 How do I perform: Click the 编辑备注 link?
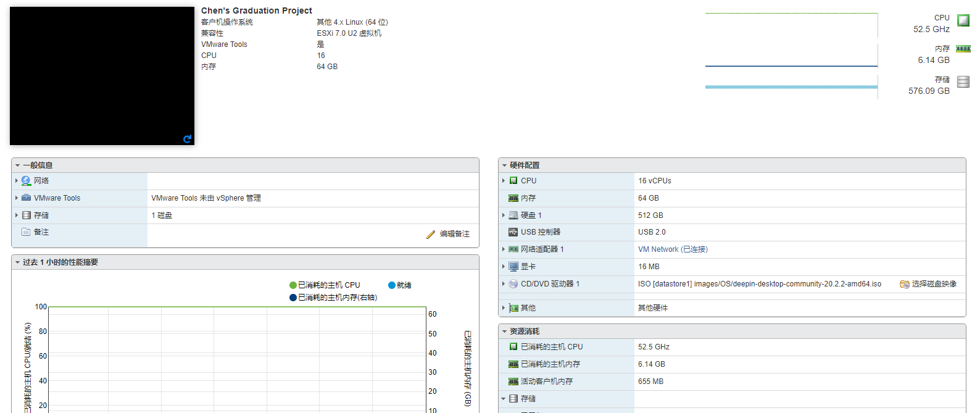pos(454,234)
